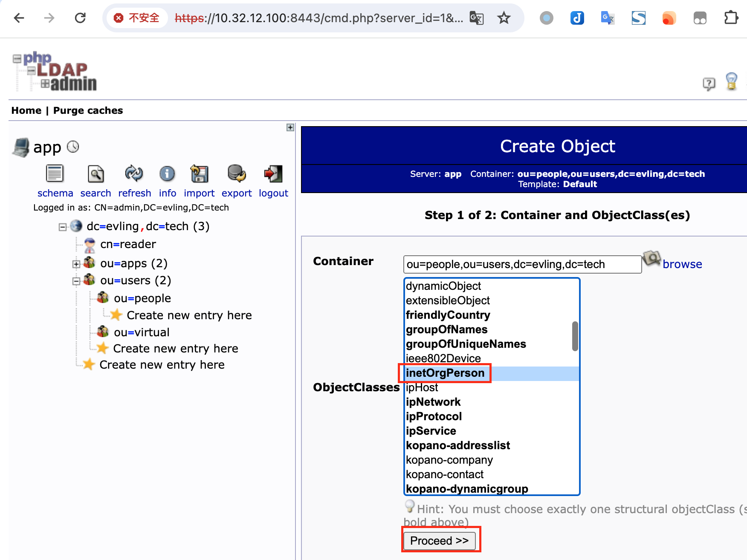Select ipNetwork in list

(492, 402)
